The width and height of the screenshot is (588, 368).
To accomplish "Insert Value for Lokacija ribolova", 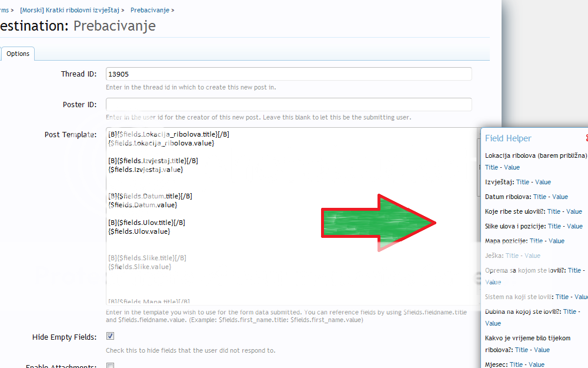I will (x=512, y=167).
